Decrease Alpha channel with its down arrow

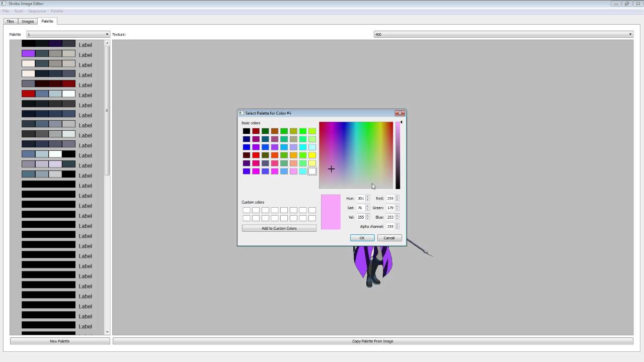(397, 228)
